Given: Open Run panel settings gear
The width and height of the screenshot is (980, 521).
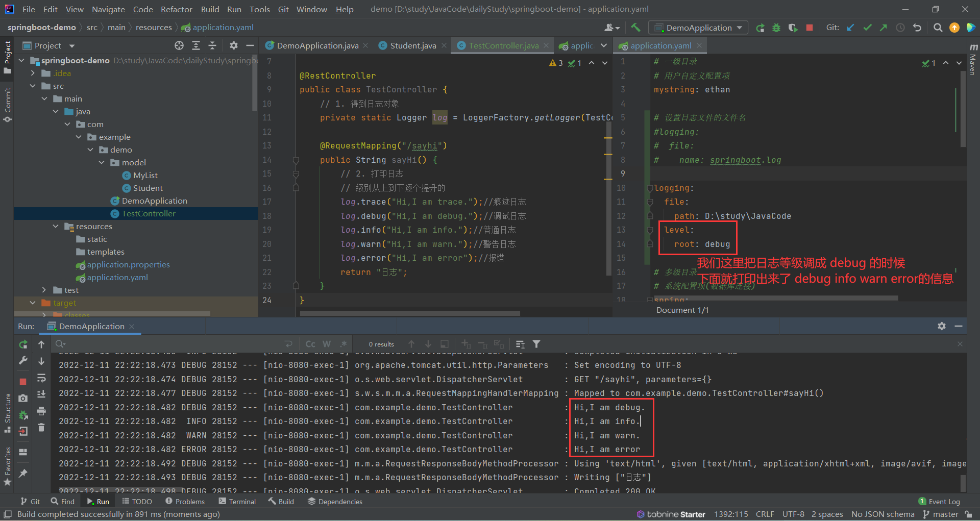Looking at the screenshot, I should click(x=942, y=326).
